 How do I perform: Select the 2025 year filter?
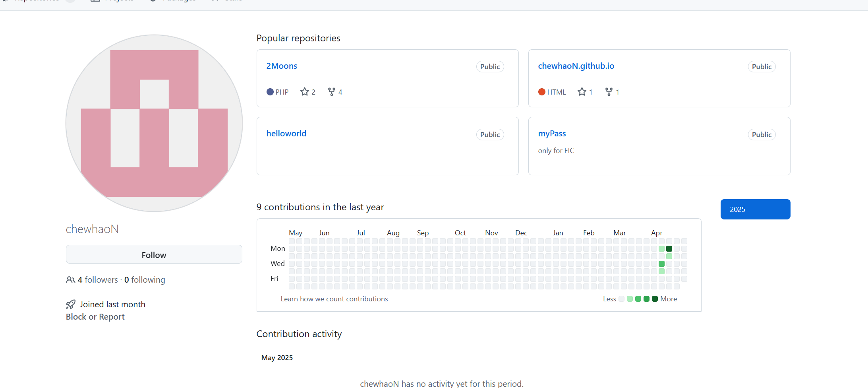click(755, 209)
